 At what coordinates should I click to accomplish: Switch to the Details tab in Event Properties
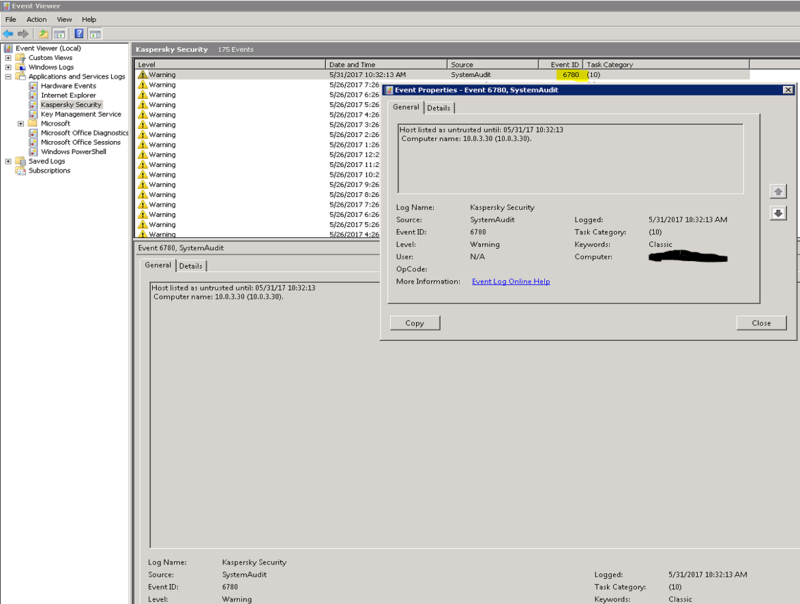(x=437, y=107)
